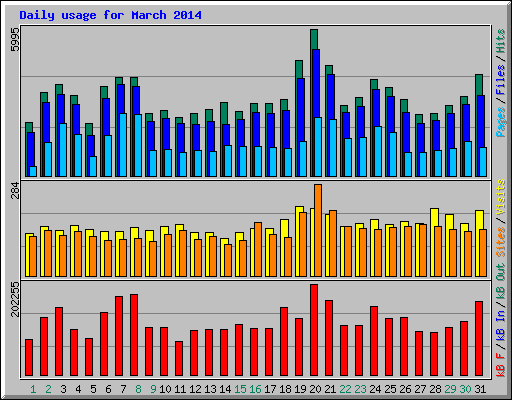Click day label 31 on the axis
This screenshot has height=400, width=512.
coord(480,389)
